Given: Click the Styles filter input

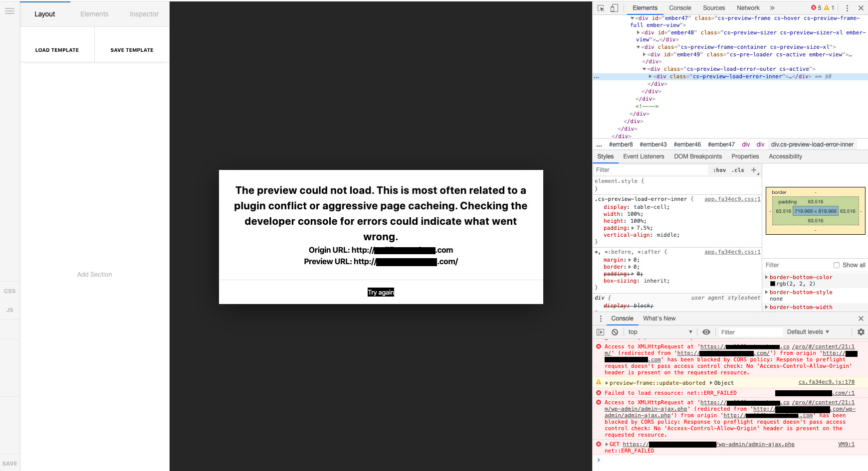Looking at the screenshot, I should (x=651, y=170).
